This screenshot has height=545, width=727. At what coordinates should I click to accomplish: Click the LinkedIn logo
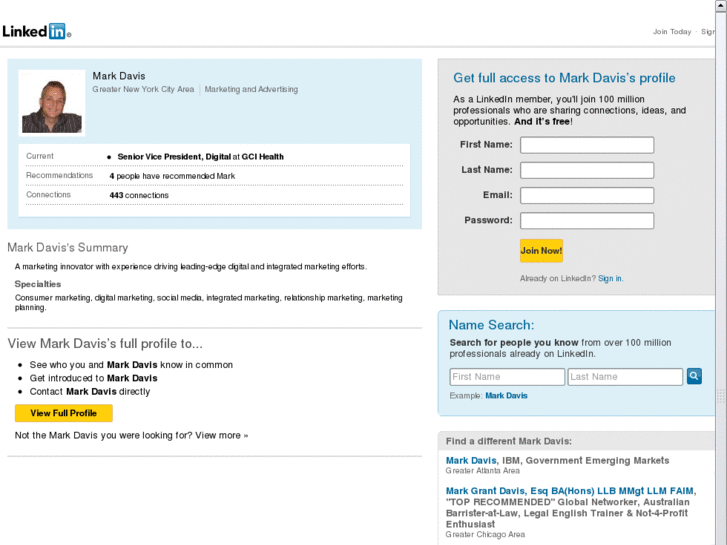coord(37,32)
